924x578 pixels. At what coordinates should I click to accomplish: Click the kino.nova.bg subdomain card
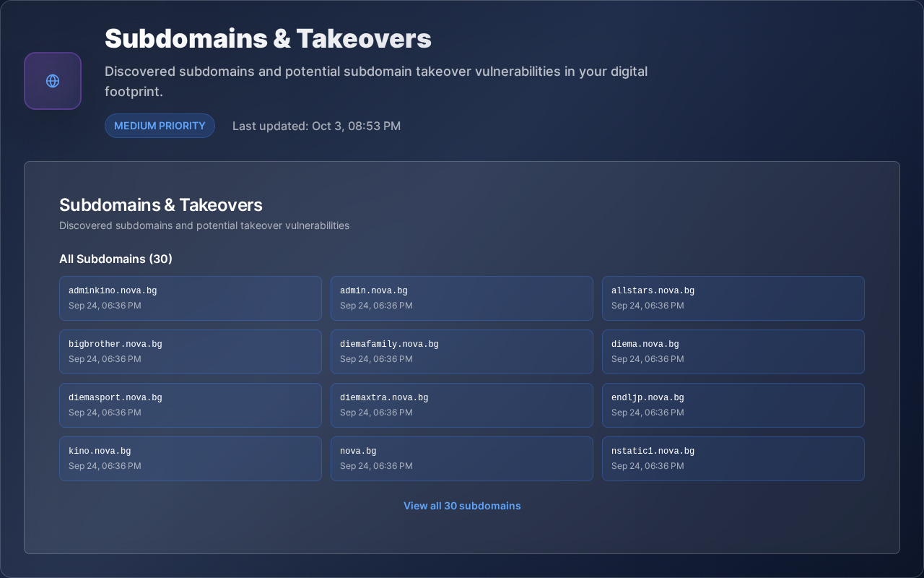pyautogui.click(x=191, y=458)
